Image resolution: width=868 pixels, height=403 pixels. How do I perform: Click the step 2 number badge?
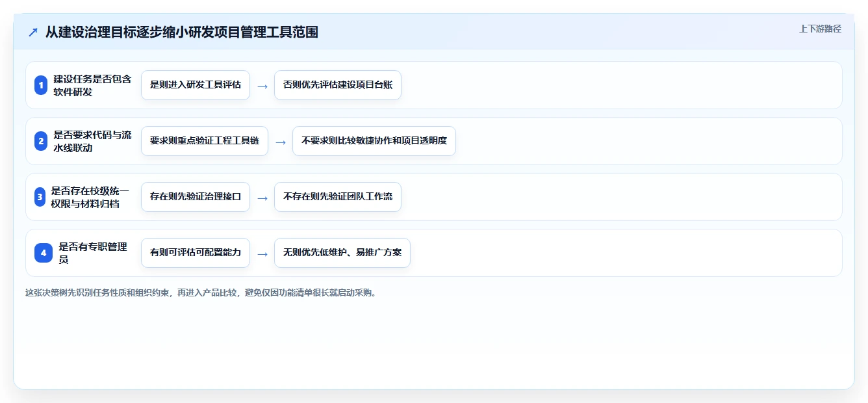(41, 141)
